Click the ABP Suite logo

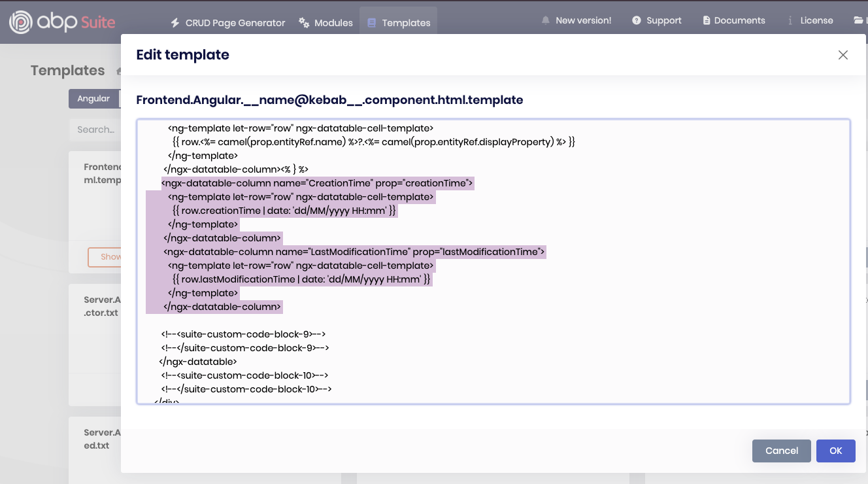pyautogui.click(x=62, y=22)
